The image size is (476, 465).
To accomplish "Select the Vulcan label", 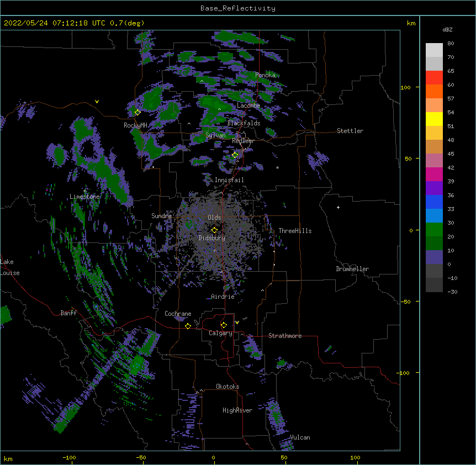I will point(300,437).
